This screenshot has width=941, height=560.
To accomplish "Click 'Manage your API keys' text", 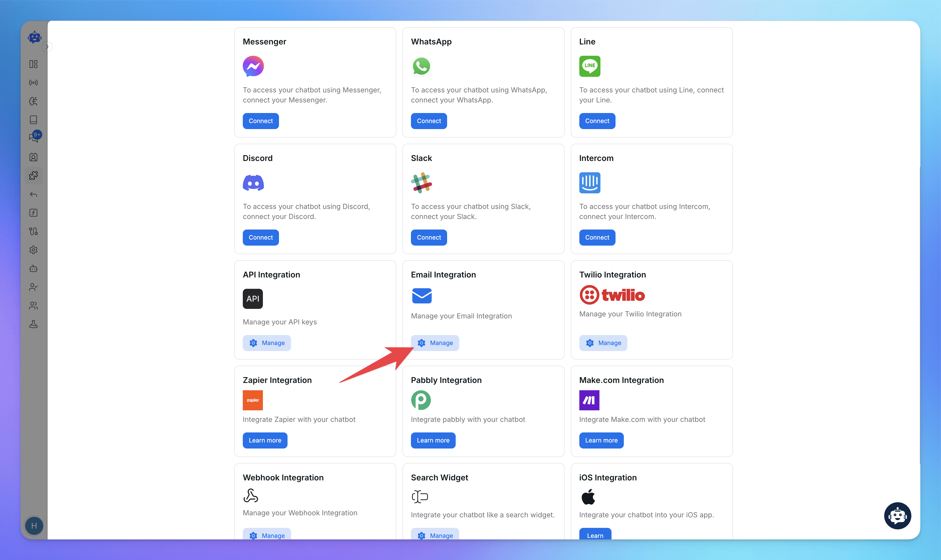I will coord(279,322).
